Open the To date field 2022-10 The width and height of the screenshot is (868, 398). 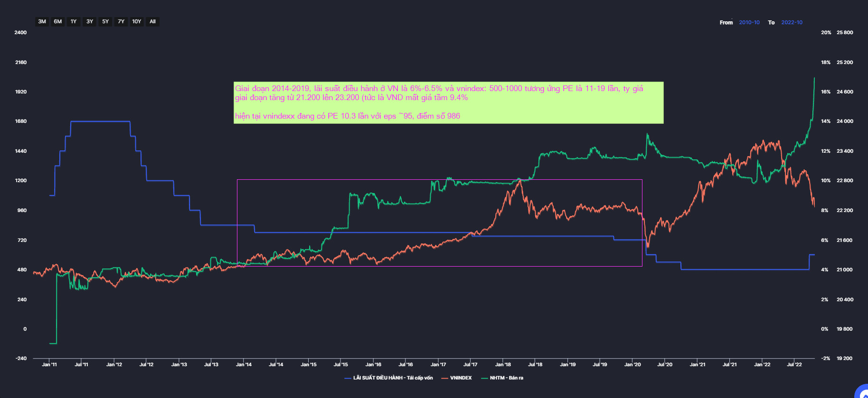(792, 22)
